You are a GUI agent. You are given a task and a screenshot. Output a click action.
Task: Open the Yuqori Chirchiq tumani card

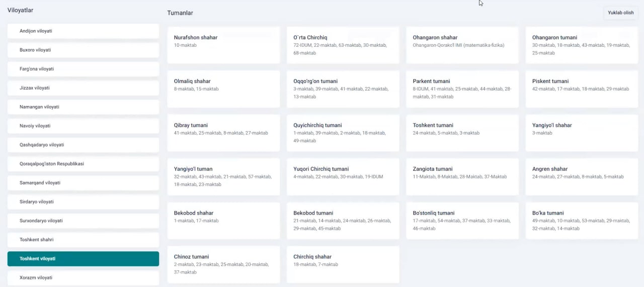[x=343, y=177]
